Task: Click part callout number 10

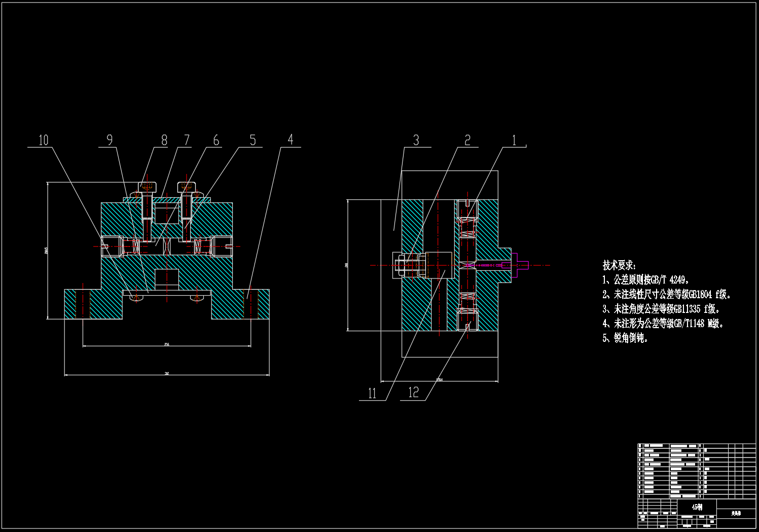Action: click(44, 140)
